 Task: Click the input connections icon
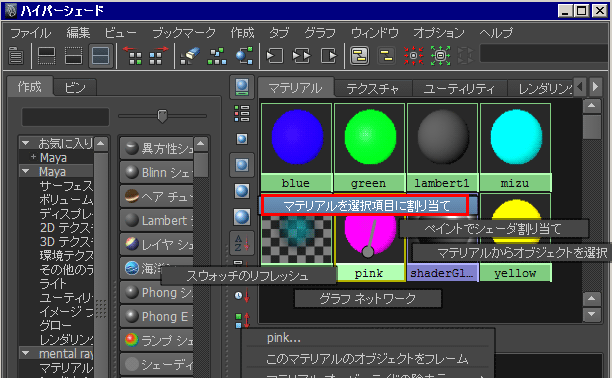(x=274, y=56)
